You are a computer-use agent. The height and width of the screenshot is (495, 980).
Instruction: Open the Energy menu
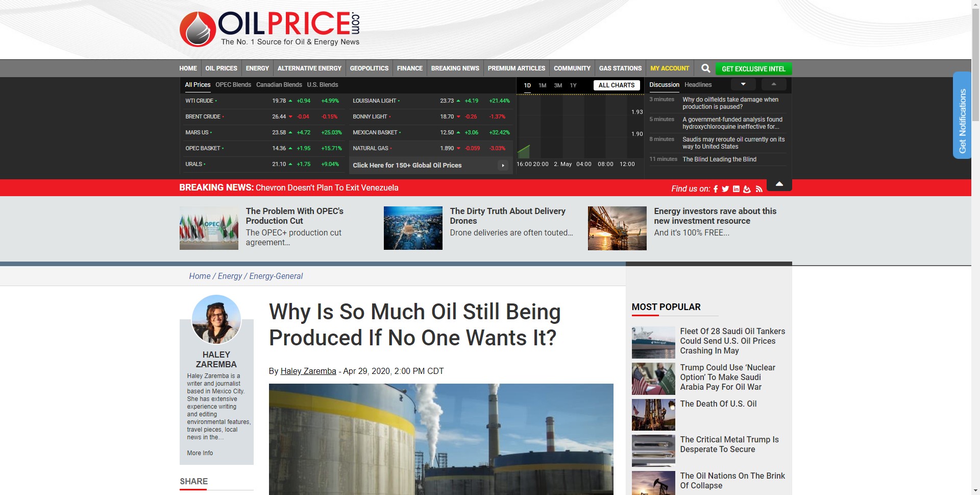257,68
